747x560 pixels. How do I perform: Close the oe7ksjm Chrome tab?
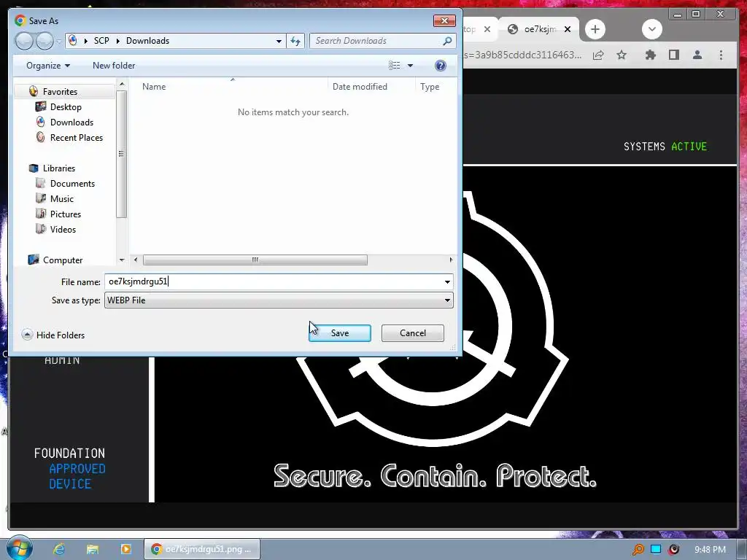[568, 29]
